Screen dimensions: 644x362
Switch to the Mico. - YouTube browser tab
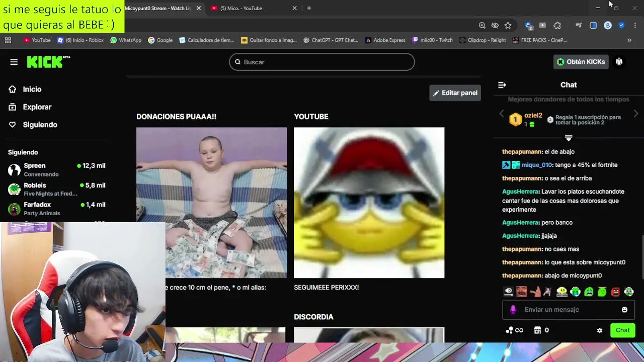coord(254,8)
